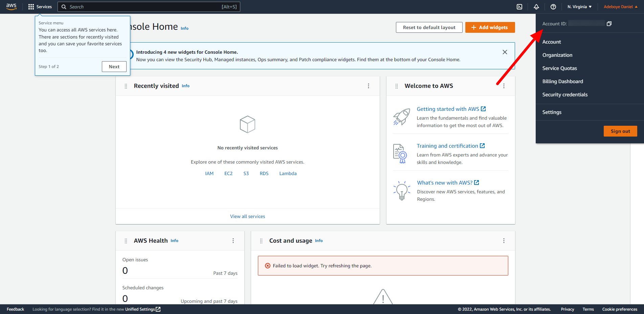Open the Recently visited widget options menu
The width and height of the screenshot is (644, 314).
pyautogui.click(x=369, y=86)
